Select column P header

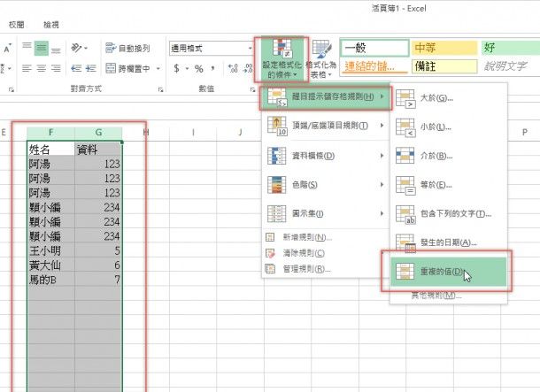524,133
